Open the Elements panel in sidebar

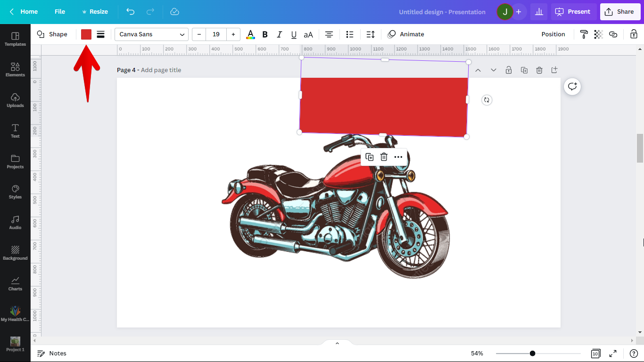[15, 69]
